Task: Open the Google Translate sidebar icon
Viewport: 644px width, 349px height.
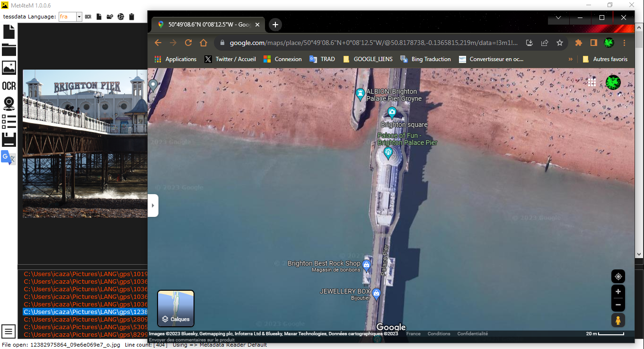Action: [9, 157]
